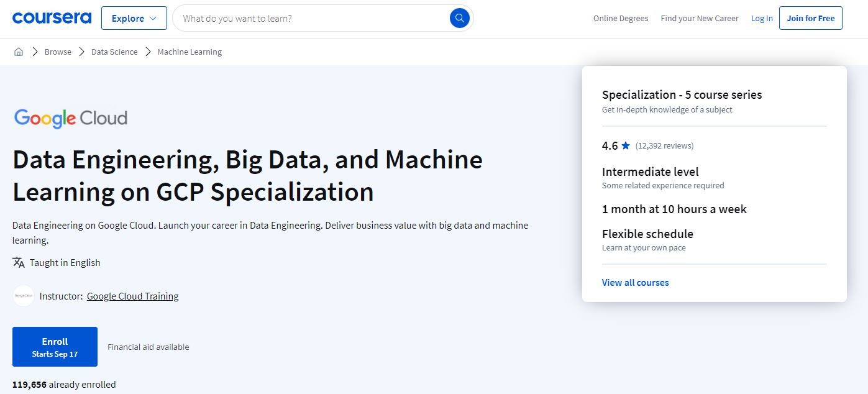
Task: Open Find your New Career
Action: pyautogui.click(x=700, y=19)
